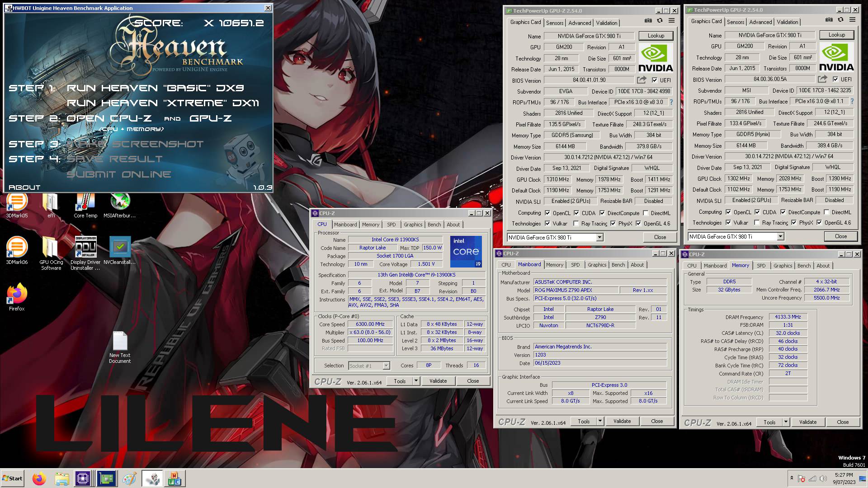Click right GPU-Z refresh icon

click(x=840, y=20)
